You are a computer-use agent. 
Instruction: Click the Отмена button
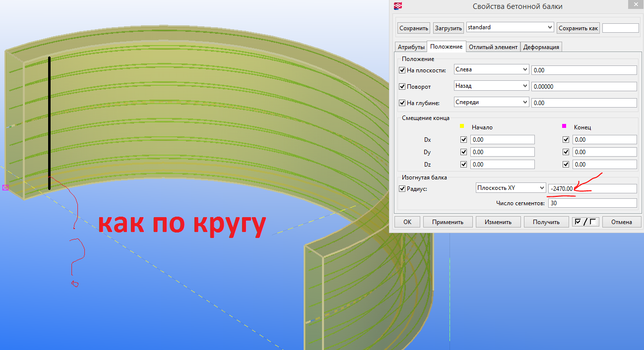tap(622, 222)
